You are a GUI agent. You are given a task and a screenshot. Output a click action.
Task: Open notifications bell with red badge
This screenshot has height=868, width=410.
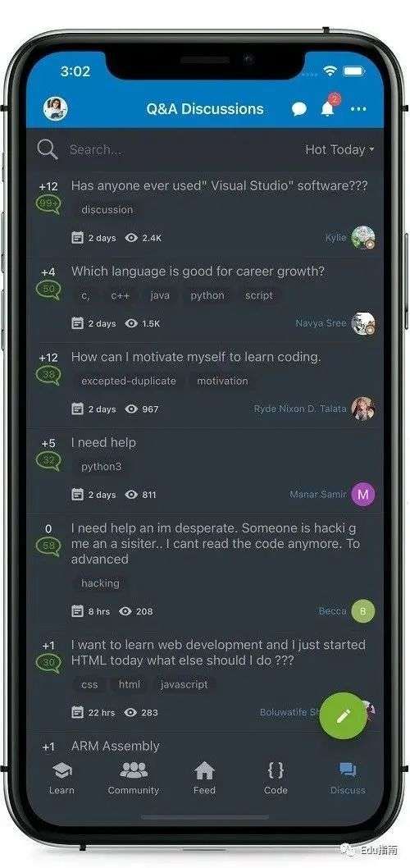point(329,107)
